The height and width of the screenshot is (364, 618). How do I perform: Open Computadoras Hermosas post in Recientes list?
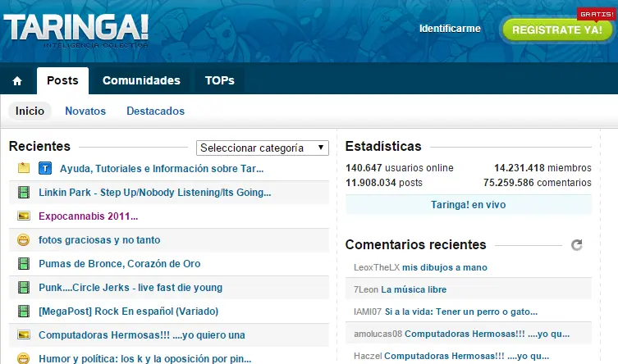(x=142, y=334)
